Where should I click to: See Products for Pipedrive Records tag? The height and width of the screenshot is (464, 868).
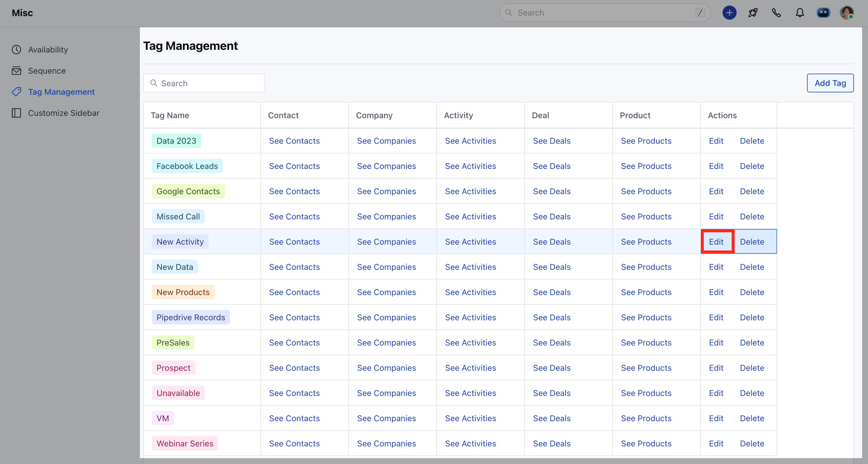coord(646,317)
